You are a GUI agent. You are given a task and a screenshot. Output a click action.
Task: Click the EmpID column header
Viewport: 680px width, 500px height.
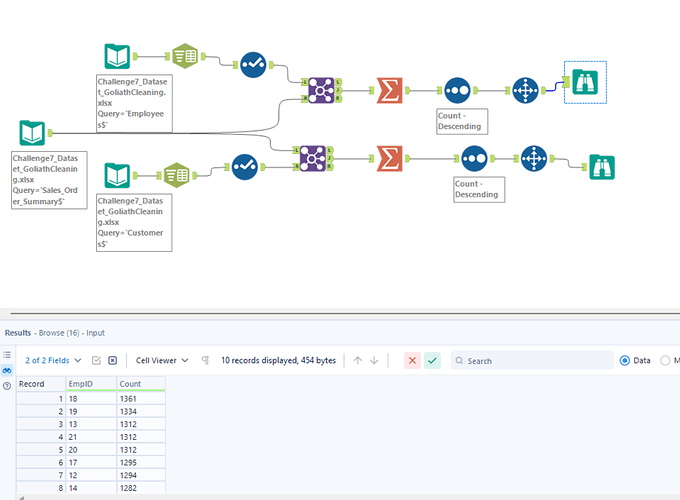[x=90, y=383]
